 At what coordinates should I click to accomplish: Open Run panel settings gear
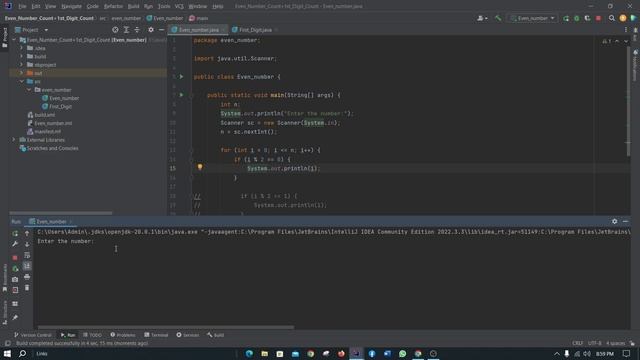point(614,221)
